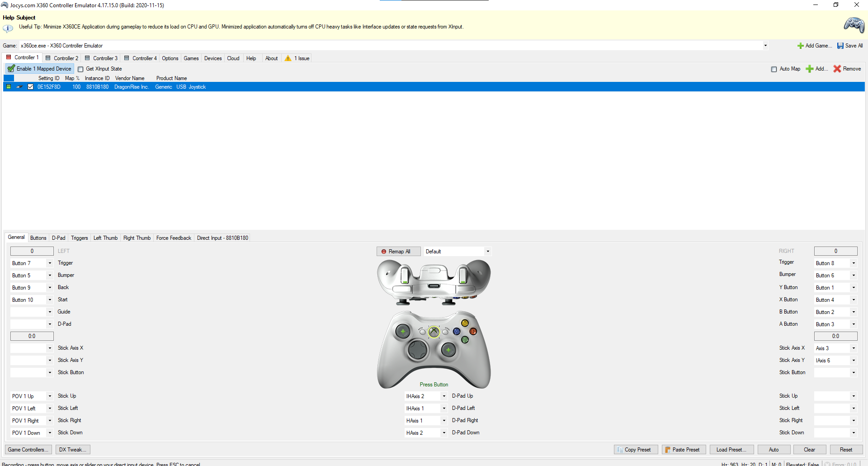
Task: Expand the Back Button 9 dropdown
Action: [50, 288]
